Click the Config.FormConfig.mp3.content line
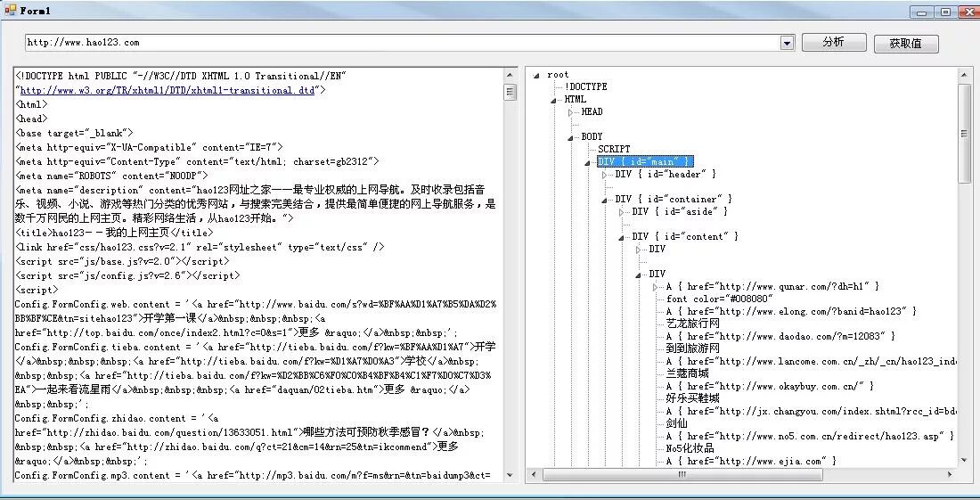The width and height of the screenshot is (980, 500). [x=252, y=476]
